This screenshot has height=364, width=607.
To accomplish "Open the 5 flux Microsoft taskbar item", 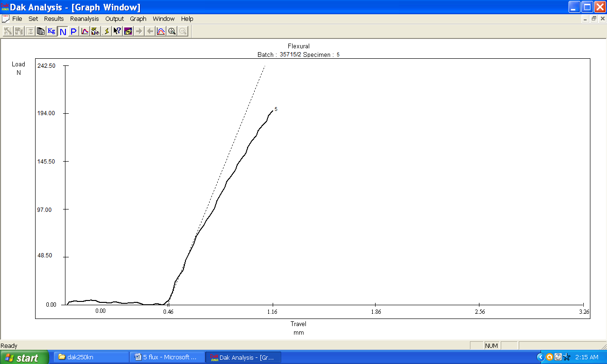I will 167,357.
